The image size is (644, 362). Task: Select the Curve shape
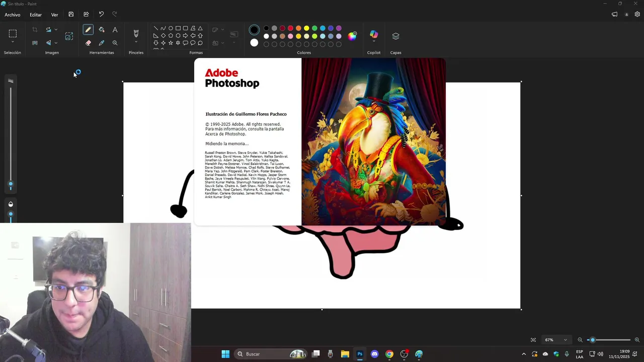pyautogui.click(x=163, y=28)
